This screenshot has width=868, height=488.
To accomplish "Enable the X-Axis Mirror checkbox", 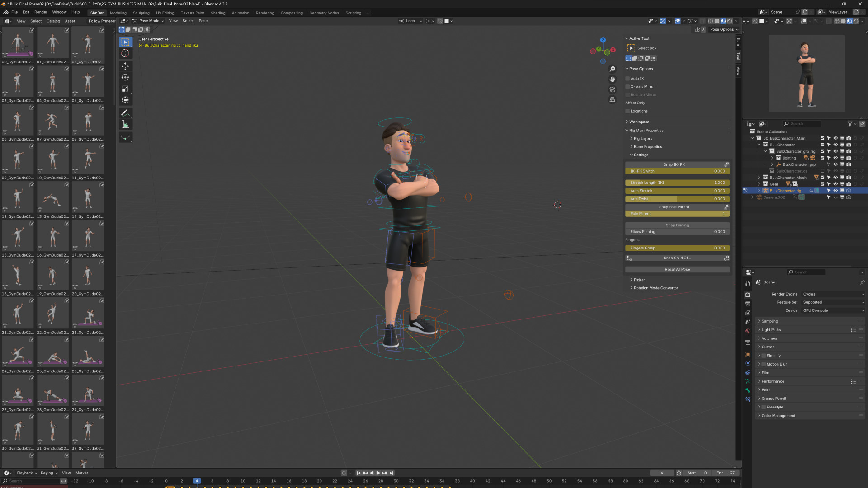I will (x=627, y=87).
